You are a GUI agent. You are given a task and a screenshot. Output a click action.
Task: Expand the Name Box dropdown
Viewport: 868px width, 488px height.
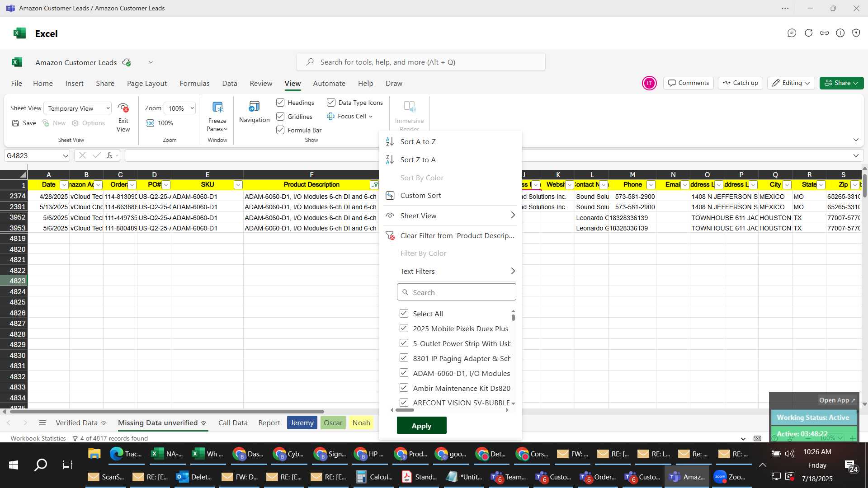tap(66, 156)
